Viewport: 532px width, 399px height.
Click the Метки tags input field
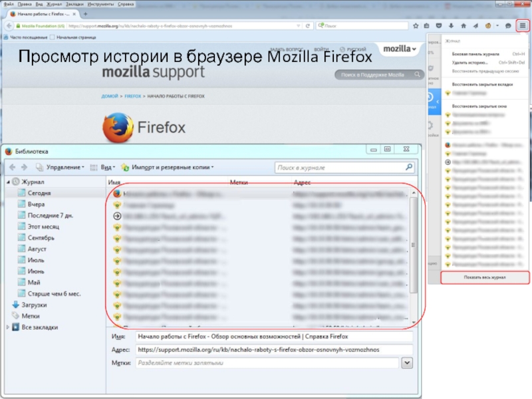tap(267, 362)
